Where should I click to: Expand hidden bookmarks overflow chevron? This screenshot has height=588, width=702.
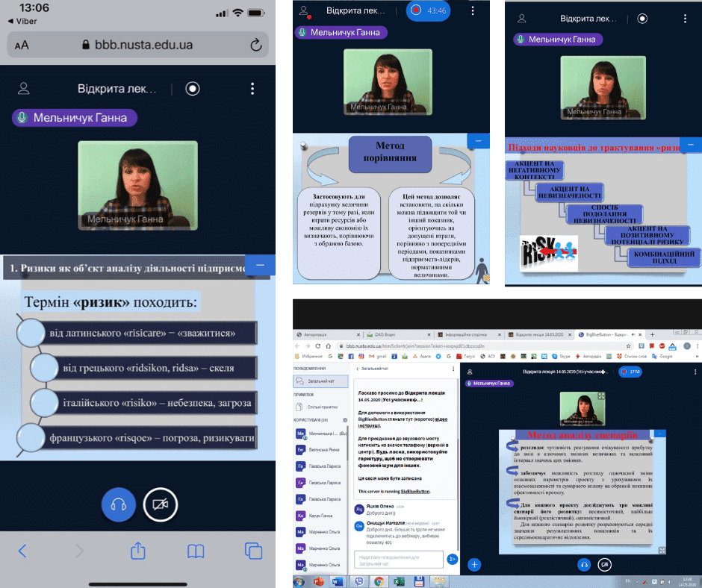point(697,357)
